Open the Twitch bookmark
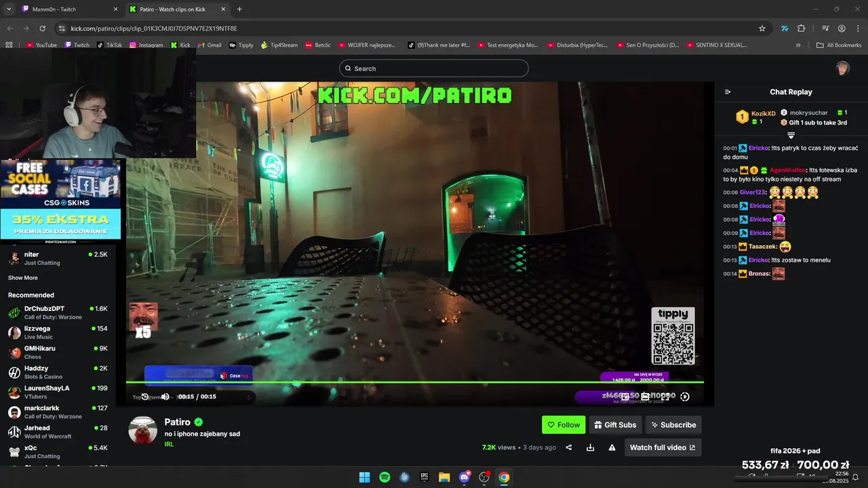Image resolution: width=868 pixels, height=488 pixels. [x=77, y=45]
